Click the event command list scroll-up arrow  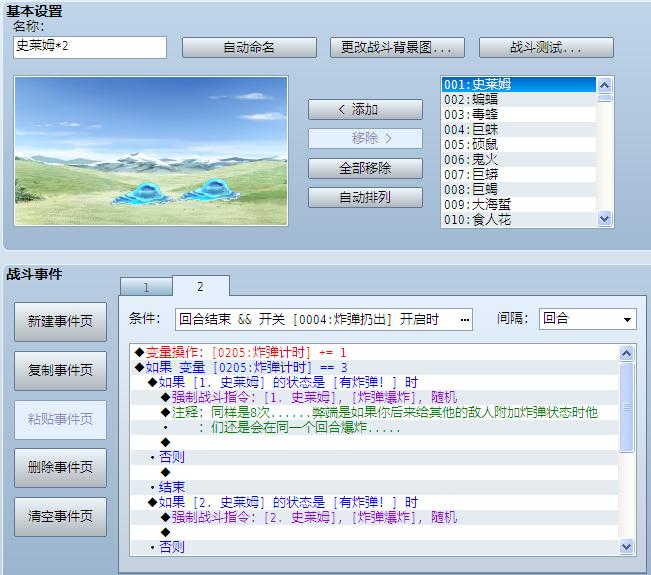627,353
